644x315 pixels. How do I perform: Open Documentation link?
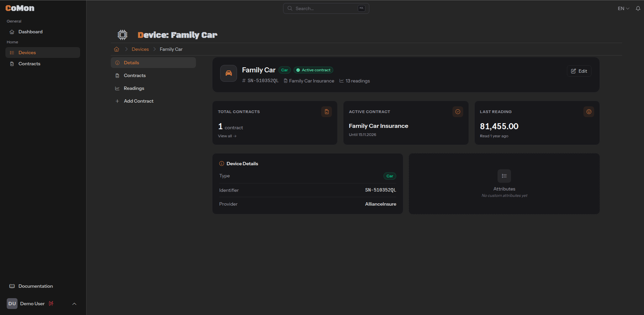click(43, 286)
